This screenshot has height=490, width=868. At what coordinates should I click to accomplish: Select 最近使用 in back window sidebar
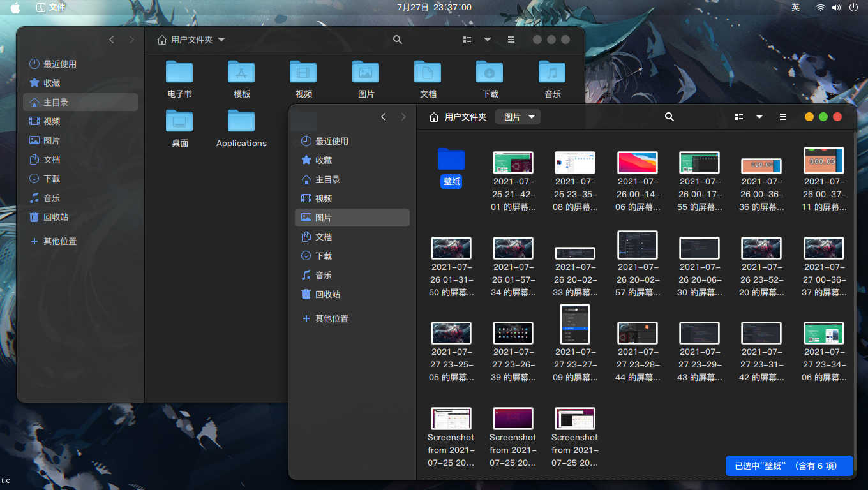[80, 64]
